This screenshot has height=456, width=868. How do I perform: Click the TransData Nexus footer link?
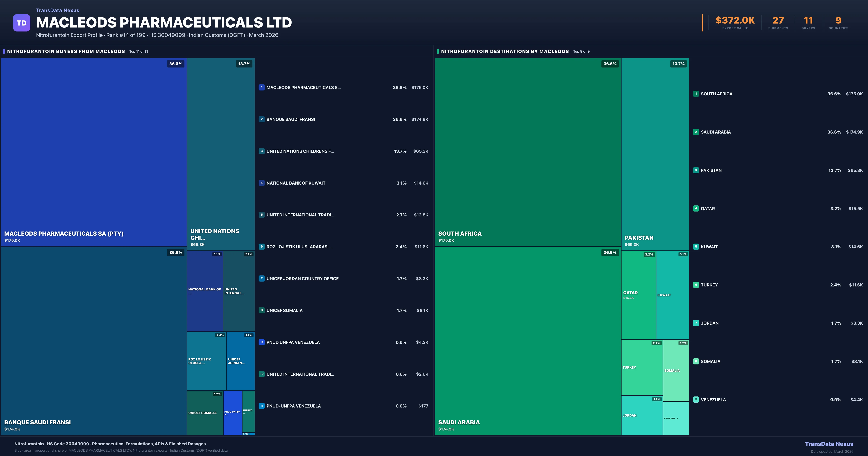pos(829,444)
